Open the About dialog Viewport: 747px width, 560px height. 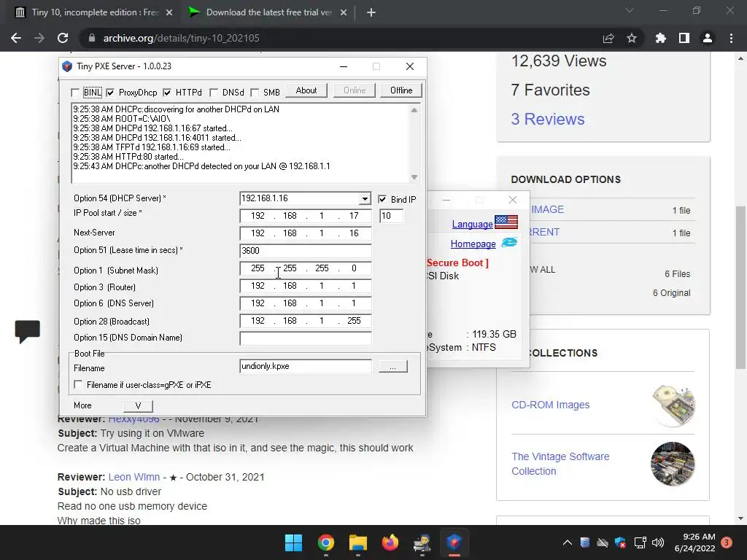point(306,90)
